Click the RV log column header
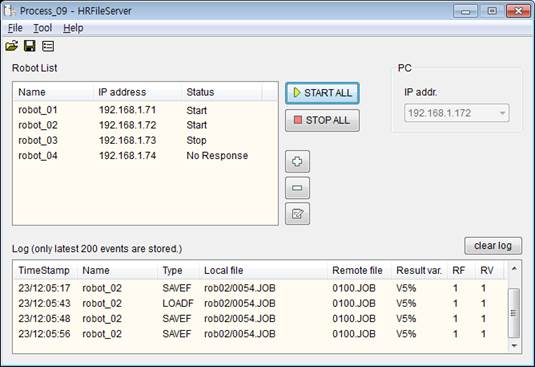The image size is (535, 367). 489,270
